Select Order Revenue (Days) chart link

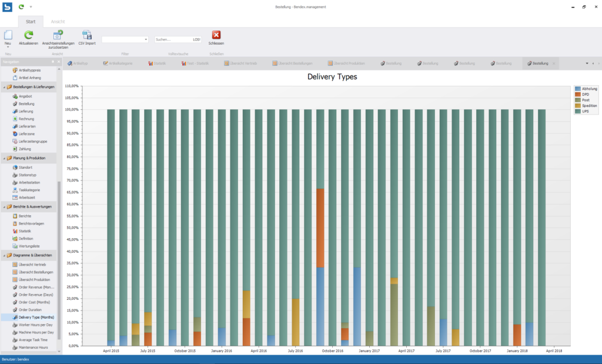pyautogui.click(x=35, y=295)
